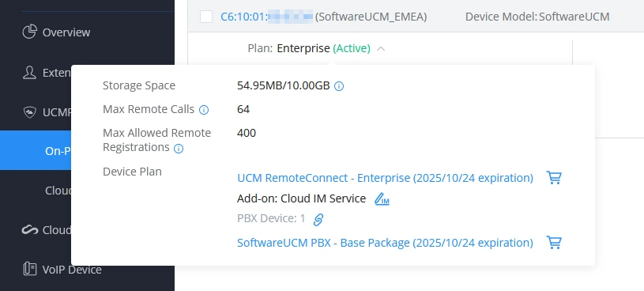This screenshot has width=644, height=291.
Task: Click info icon beside Max Allowed Remote Registrations
Action: pyautogui.click(x=179, y=149)
